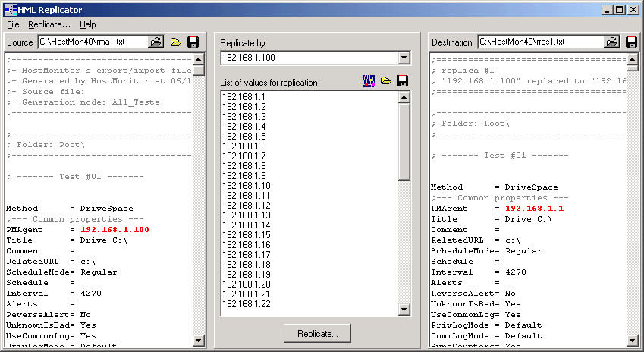This screenshot has width=644, height=352.
Task: Select 192.168.1.5 in values list
Action: click(244, 137)
